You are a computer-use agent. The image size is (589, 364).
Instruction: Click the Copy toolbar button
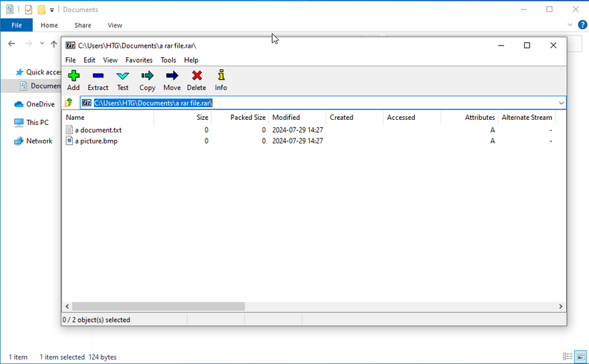147,81
